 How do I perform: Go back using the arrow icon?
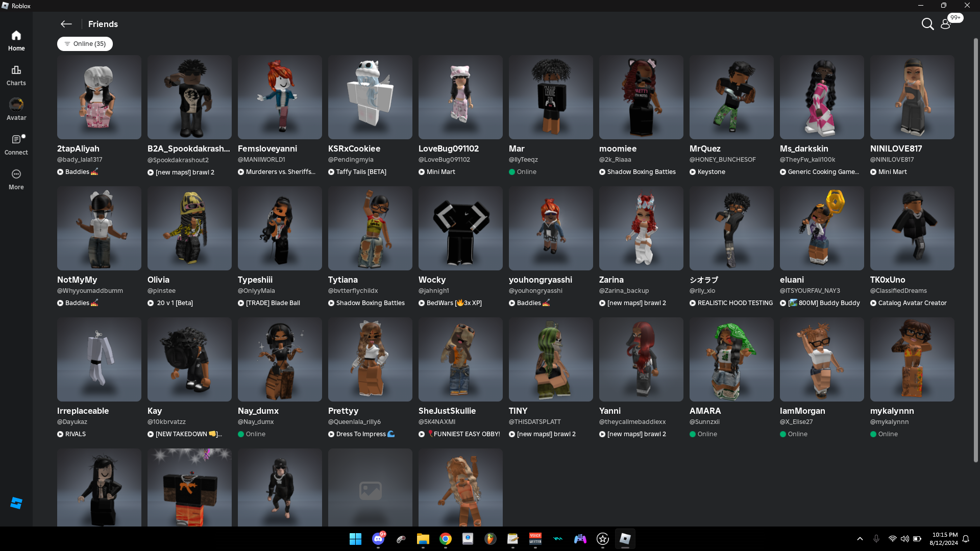66,24
